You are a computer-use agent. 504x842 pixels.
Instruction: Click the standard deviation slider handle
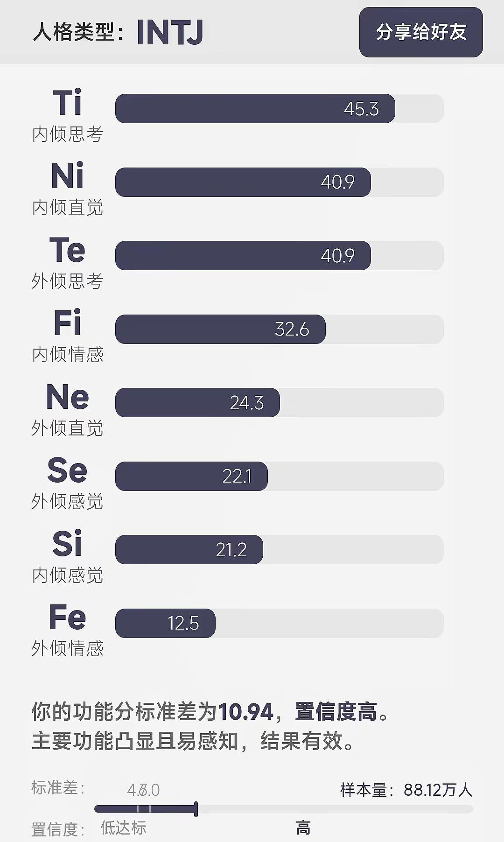[x=196, y=809]
